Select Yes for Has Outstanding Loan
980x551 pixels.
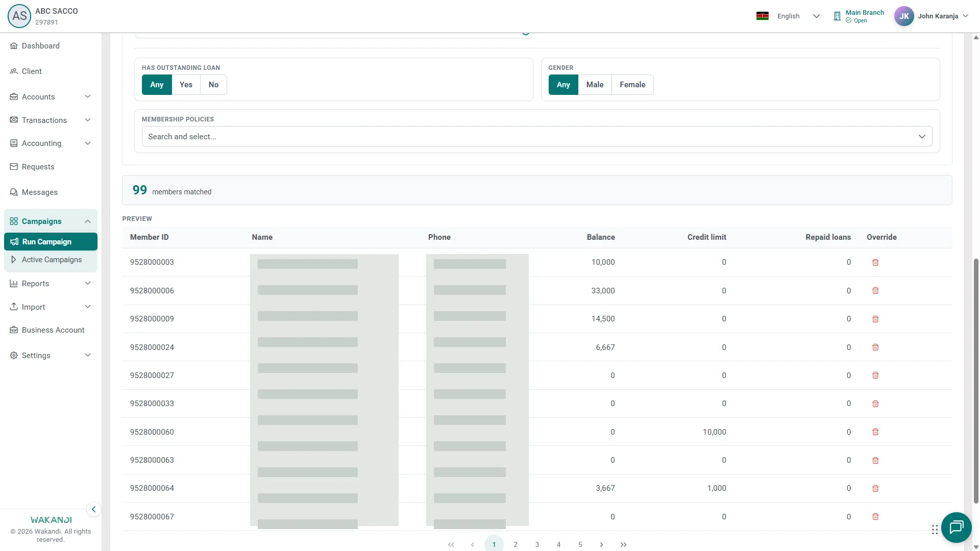click(x=186, y=85)
